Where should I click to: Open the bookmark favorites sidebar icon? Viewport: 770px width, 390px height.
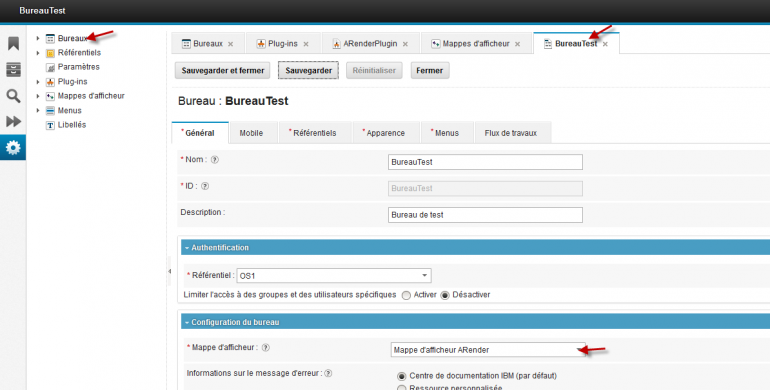[x=13, y=44]
